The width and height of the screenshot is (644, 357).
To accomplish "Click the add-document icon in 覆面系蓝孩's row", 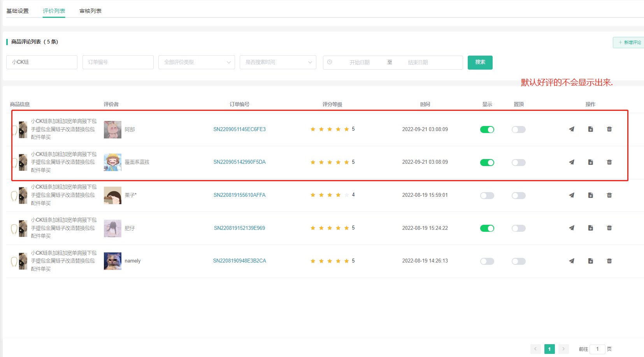I will click(590, 162).
